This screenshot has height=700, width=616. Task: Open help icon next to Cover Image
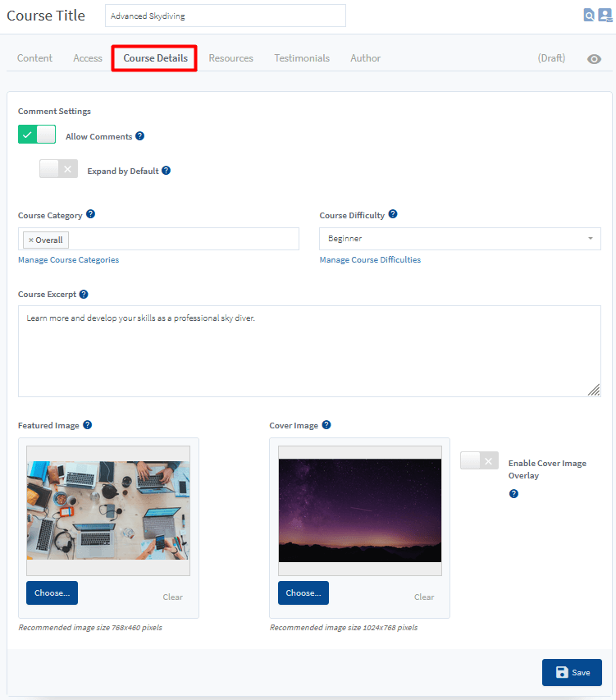coord(326,425)
